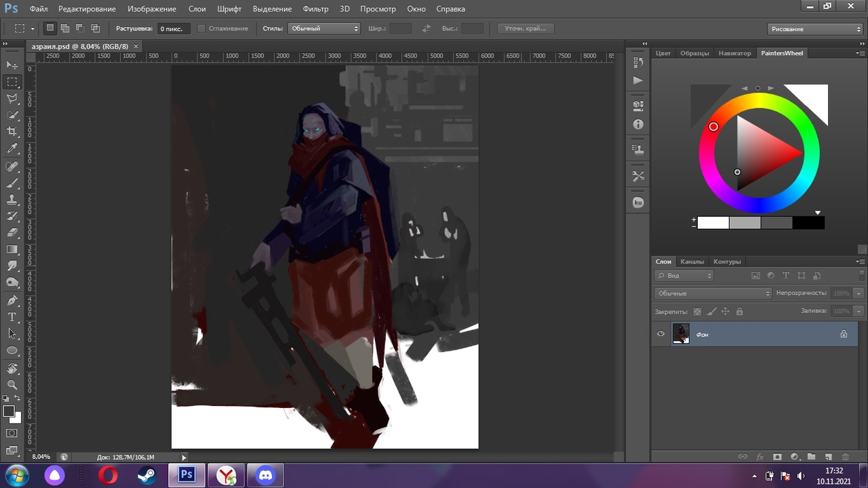The image size is (868, 488).
Task: Open the Tool Presets panel icon
Action: (x=637, y=176)
